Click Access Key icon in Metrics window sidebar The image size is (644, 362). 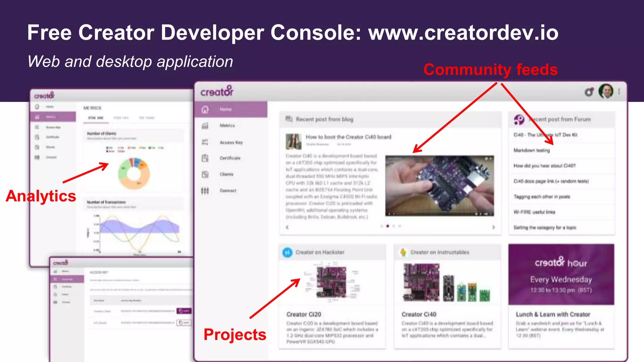tap(37, 127)
